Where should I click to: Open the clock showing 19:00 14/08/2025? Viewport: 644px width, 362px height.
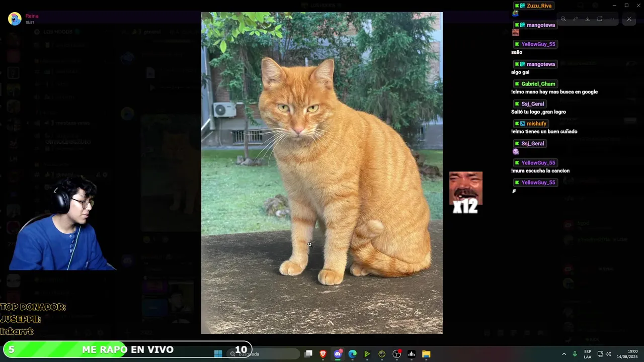627,354
